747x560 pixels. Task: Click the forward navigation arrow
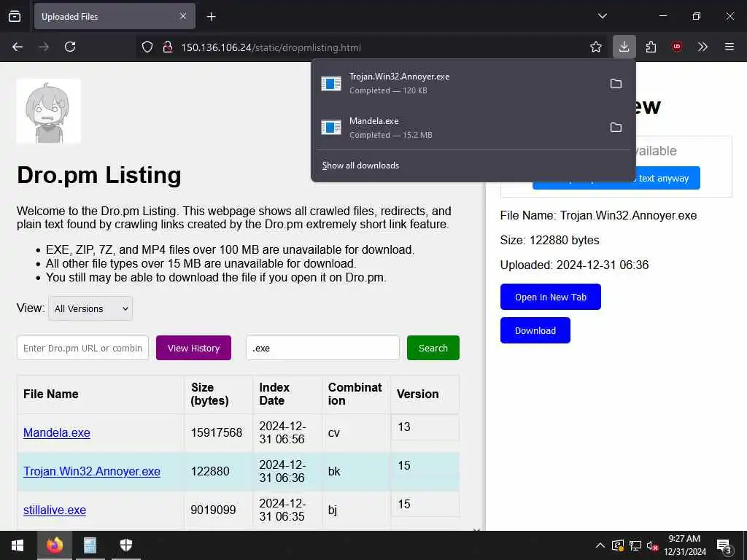coord(44,47)
